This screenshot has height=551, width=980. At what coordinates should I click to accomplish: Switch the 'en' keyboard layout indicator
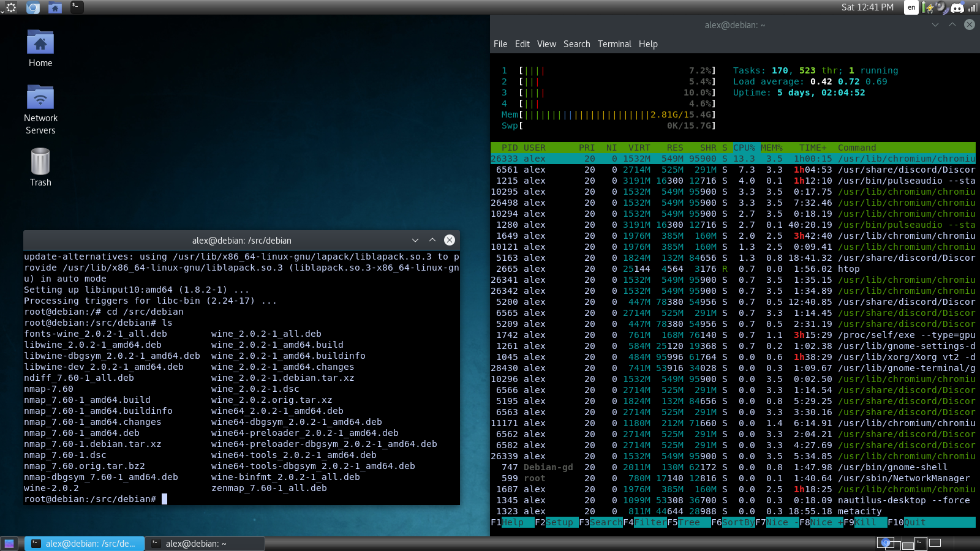pyautogui.click(x=911, y=7)
